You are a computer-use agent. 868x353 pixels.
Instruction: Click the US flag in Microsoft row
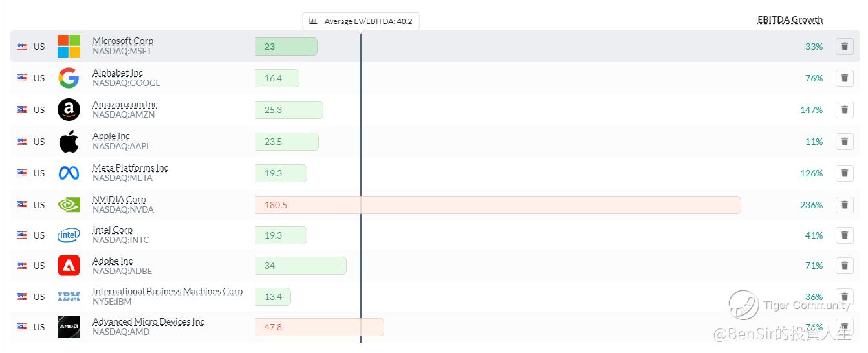tap(22, 47)
